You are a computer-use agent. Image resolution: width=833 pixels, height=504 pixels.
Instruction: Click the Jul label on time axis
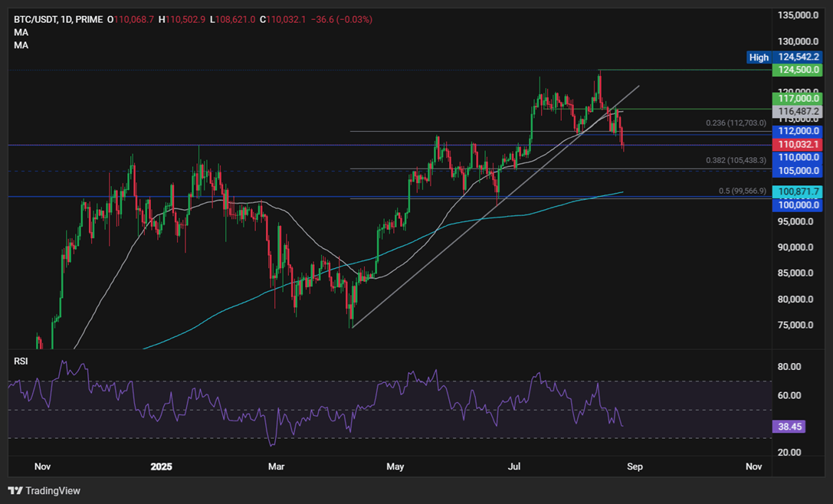point(513,466)
